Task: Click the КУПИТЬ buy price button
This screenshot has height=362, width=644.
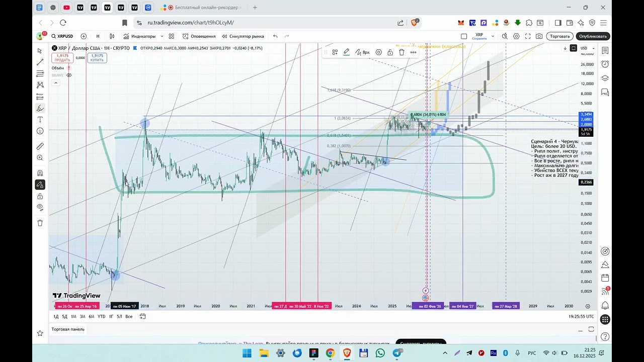Action: coord(97,58)
